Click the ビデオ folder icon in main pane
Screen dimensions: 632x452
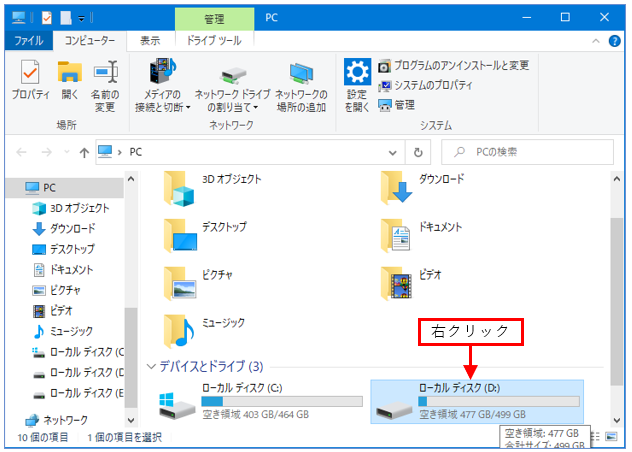coord(397,283)
